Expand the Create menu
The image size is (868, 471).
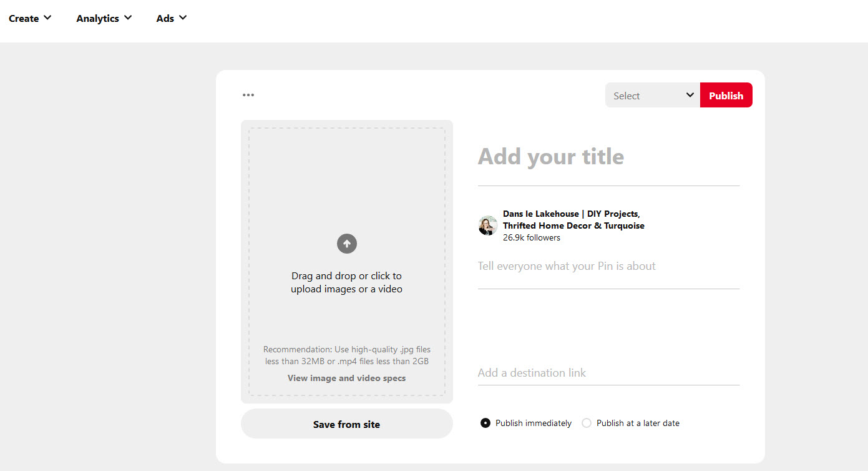click(x=30, y=18)
